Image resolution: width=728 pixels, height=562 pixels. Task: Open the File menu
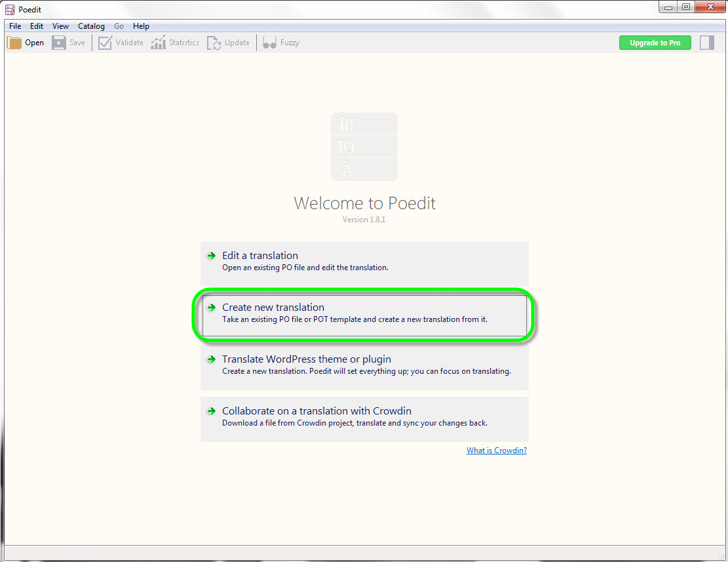point(15,26)
